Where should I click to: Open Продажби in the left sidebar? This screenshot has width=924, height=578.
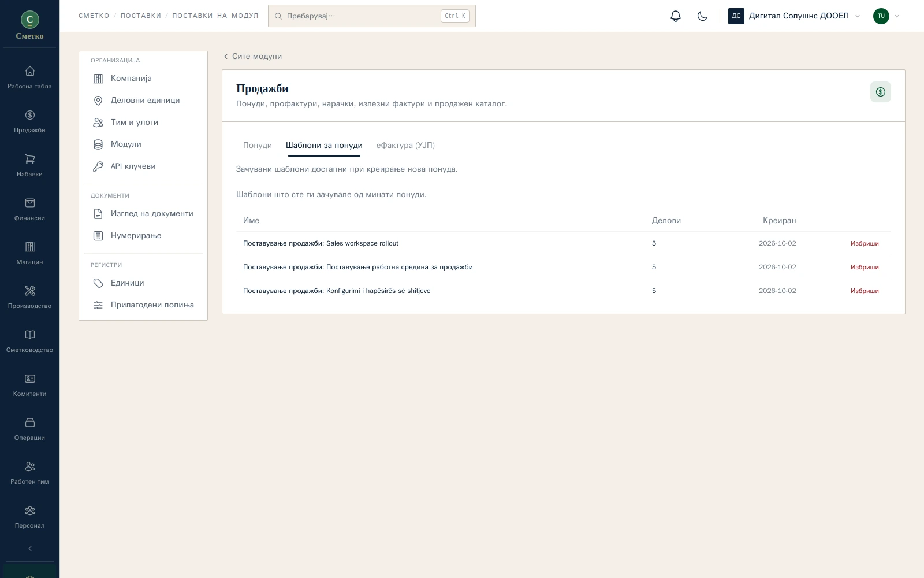pyautogui.click(x=29, y=122)
